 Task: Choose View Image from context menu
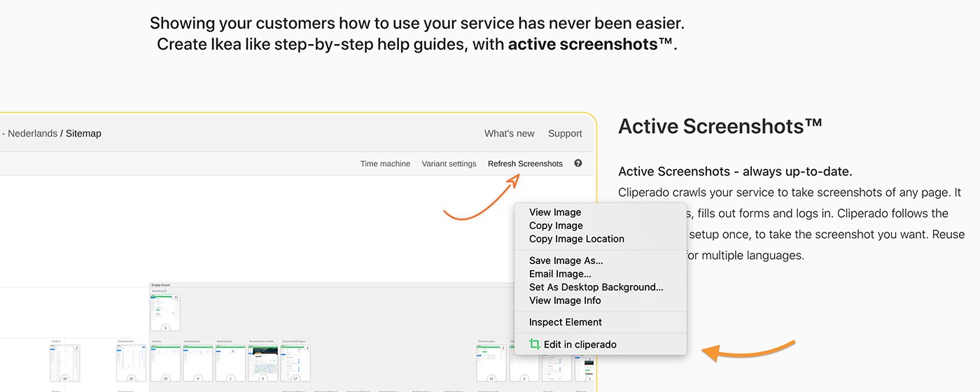pyautogui.click(x=555, y=212)
